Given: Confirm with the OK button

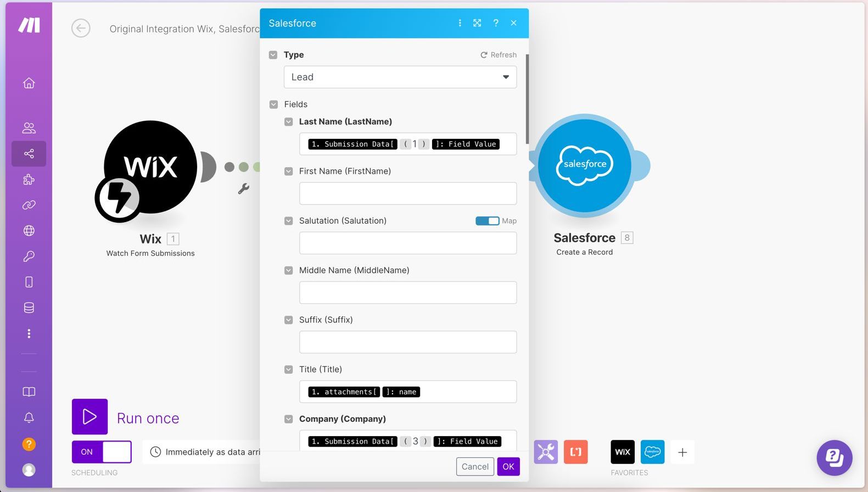Looking at the screenshot, I should 508,467.
